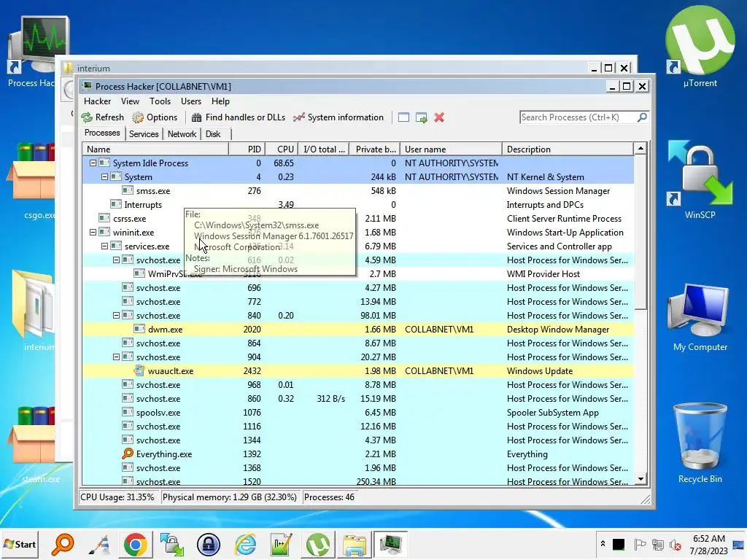Screen dimensions: 747x560
Task: Select the Processes tab
Action: 102,133
